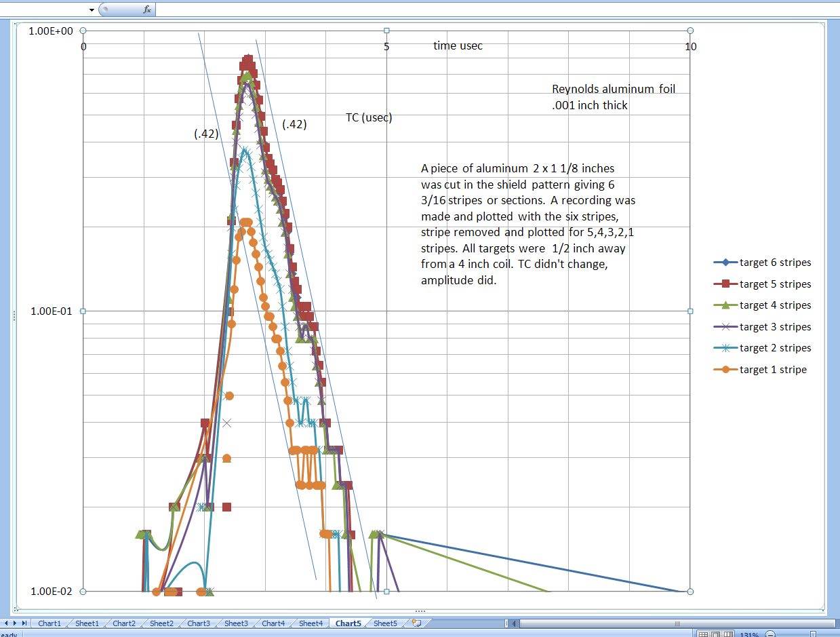
Task: Click the Insert Worksheet tab icon
Action: [x=416, y=623]
